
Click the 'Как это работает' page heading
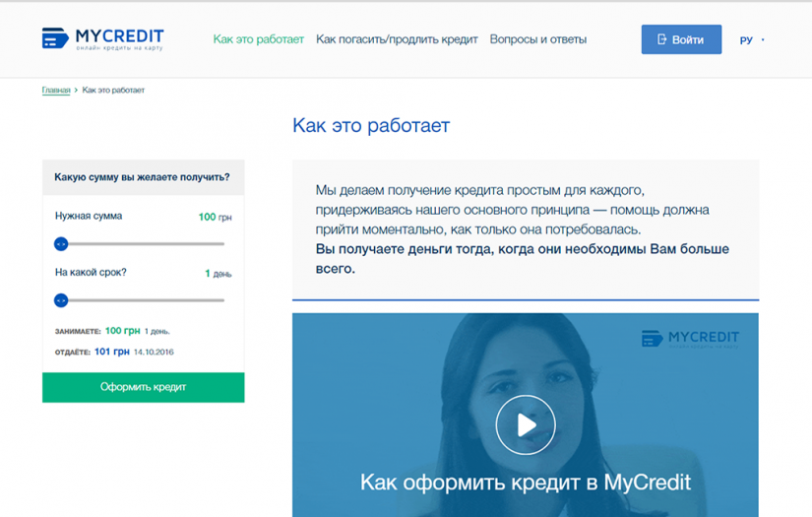click(371, 125)
